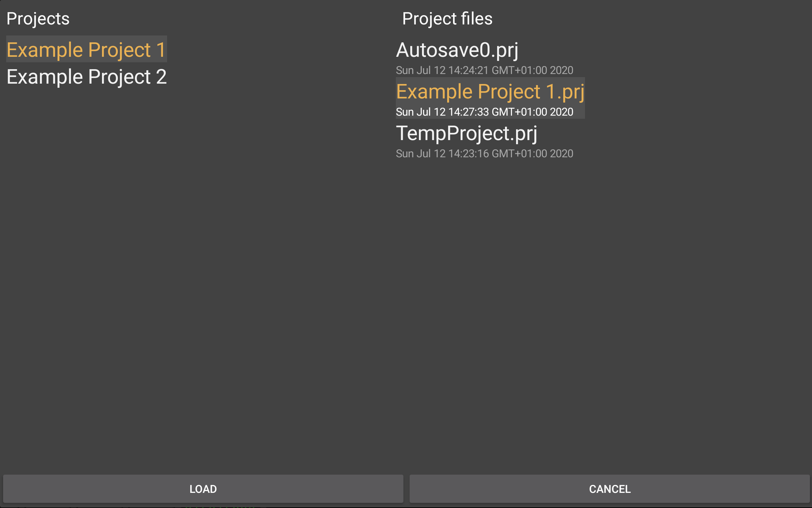Highlight the orange Example Project 1 project entry
Image resolution: width=812 pixels, height=508 pixels.
[x=86, y=50]
